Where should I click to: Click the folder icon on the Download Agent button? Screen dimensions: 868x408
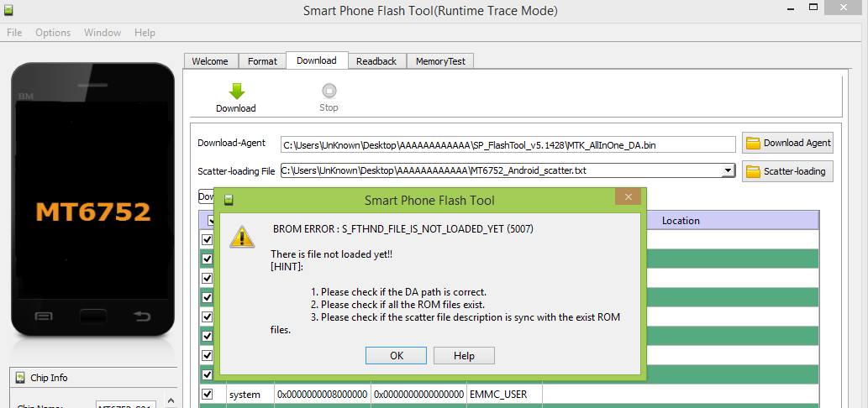tap(753, 144)
